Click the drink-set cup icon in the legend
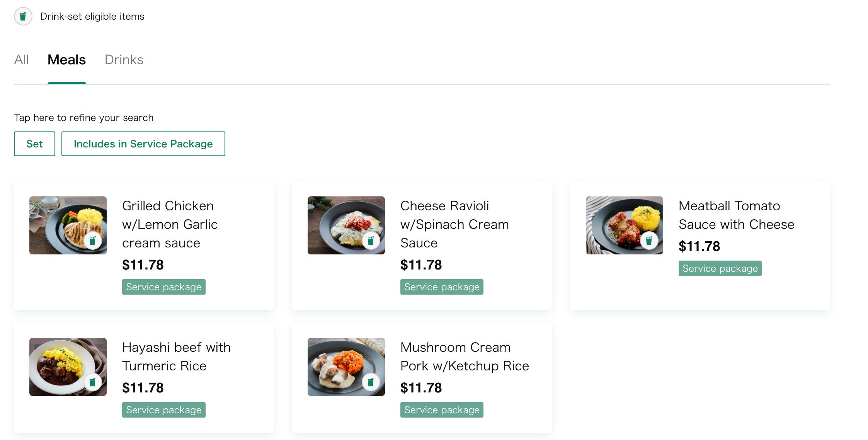 point(23,16)
